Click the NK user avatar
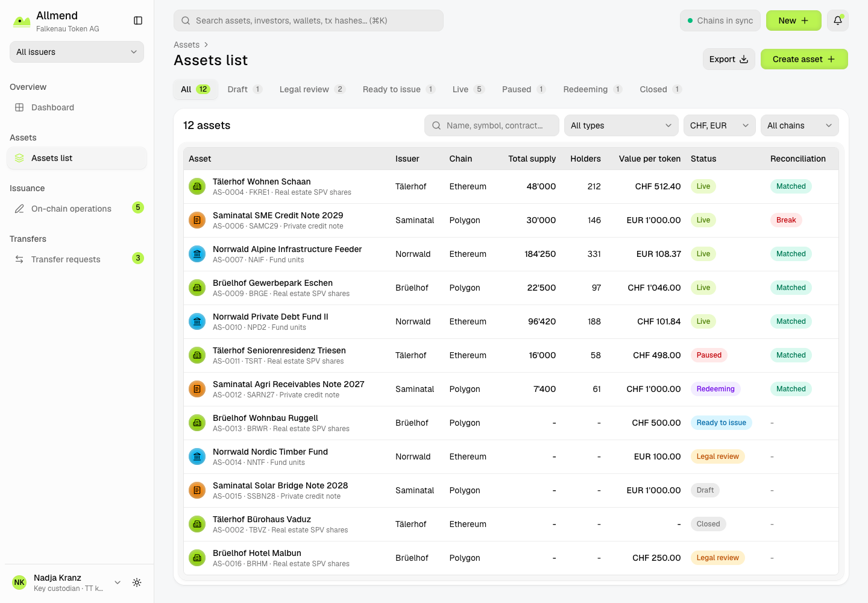This screenshot has width=868, height=603. [19, 582]
